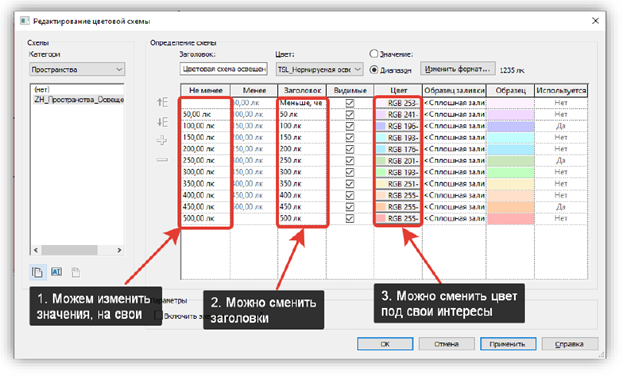Click the 'Справка' button
Viewport: 624px width, 378px height.
point(569,344)
